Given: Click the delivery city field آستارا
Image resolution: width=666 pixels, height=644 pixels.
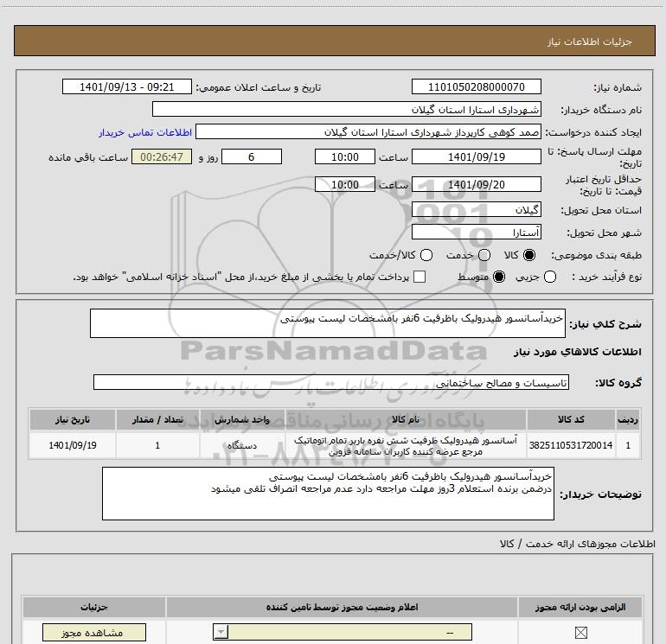Looking at the screenshot, I should 476,233.
